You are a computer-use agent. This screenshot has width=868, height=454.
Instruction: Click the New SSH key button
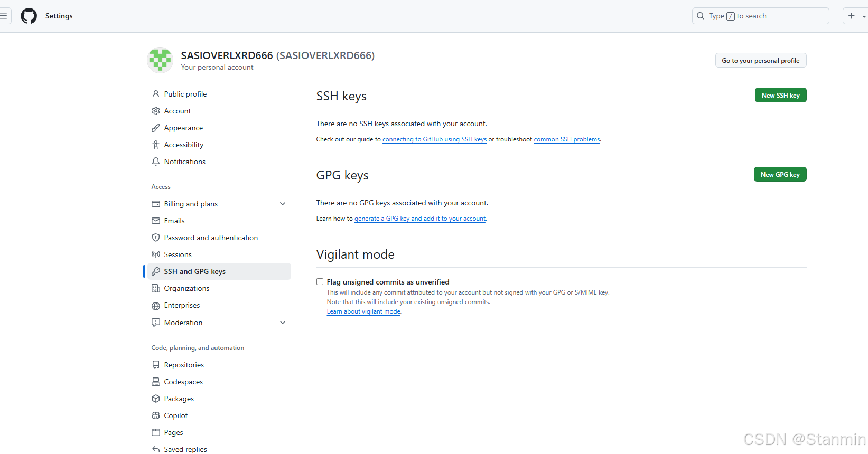click(x=780, y=95)
